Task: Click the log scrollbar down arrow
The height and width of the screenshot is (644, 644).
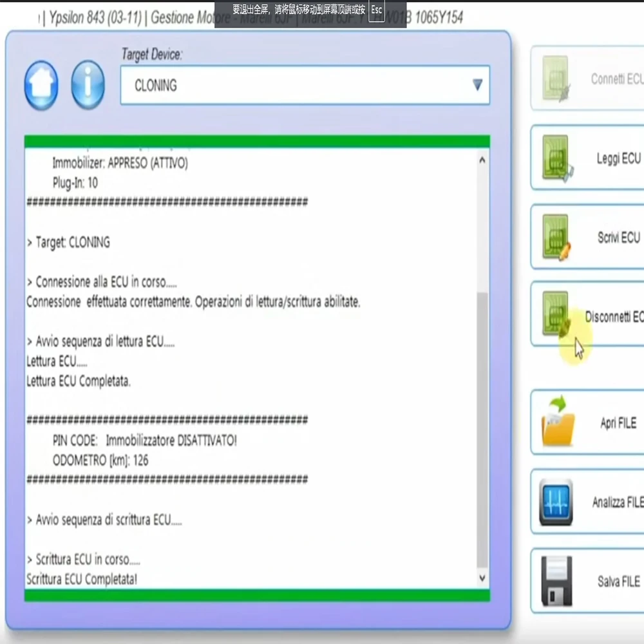Action: click(x=482, y=578)
